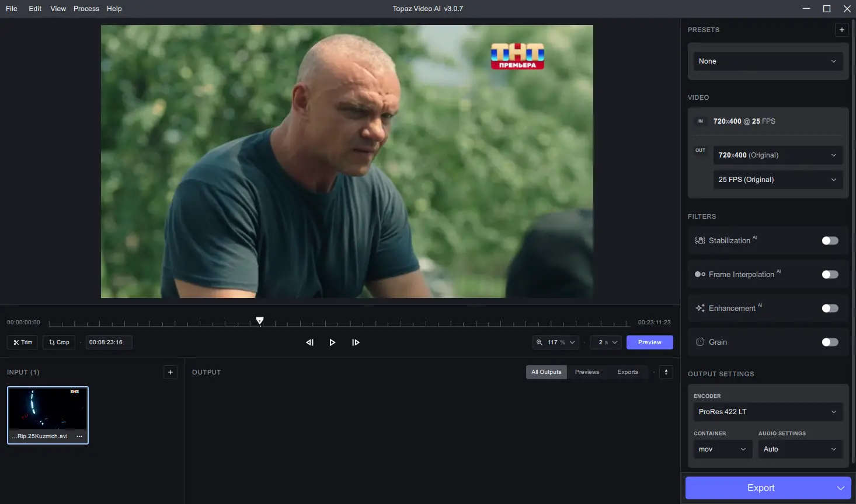Click the Stabilization filter icon
856x504 pixels.
[x=700, y=240]
